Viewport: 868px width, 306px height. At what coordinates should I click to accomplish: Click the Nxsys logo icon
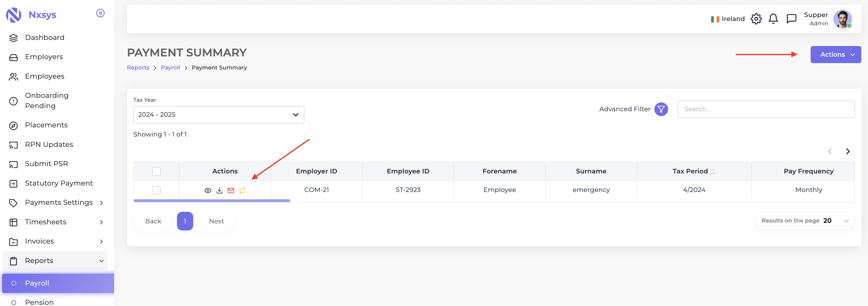pos(14,15)
